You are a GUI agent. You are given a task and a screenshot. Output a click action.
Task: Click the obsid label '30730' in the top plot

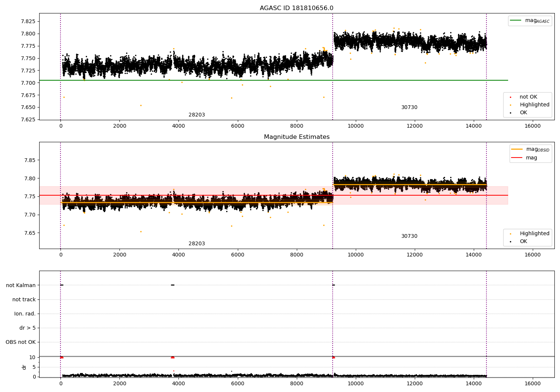409,108
